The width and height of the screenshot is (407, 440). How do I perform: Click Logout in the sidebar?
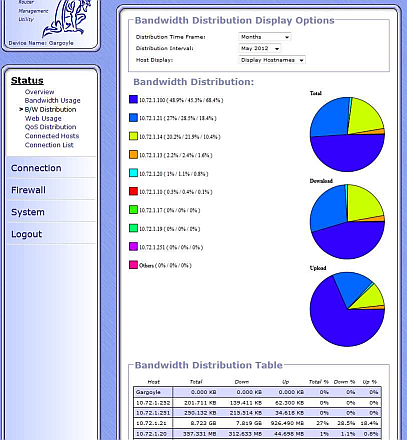(26, 234)
